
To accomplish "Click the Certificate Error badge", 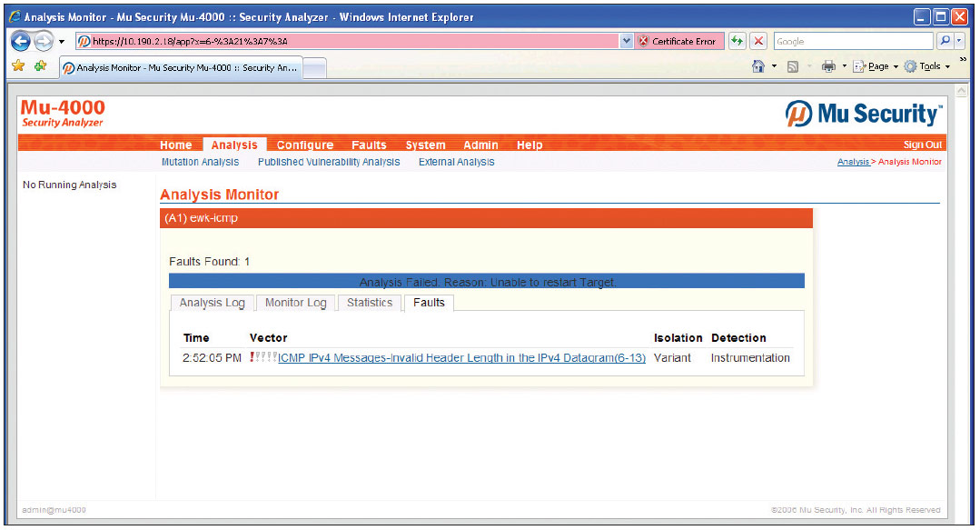I will tap(678, 42).
